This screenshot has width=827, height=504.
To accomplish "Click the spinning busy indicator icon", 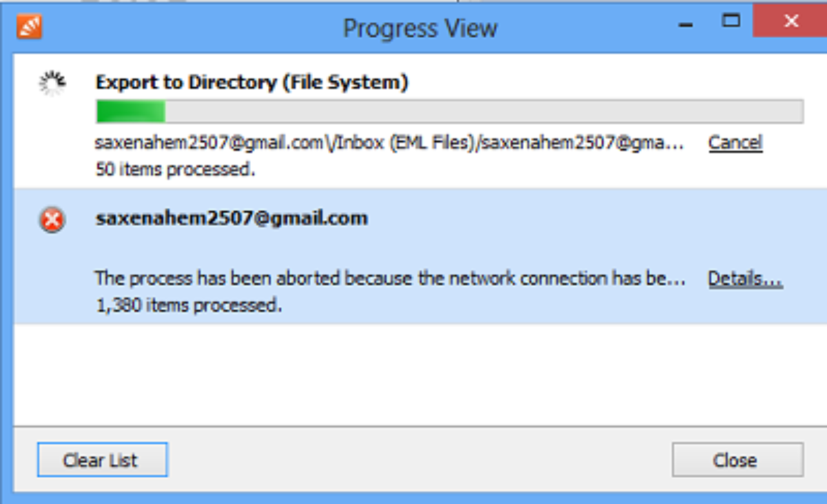I will (52, 84).
